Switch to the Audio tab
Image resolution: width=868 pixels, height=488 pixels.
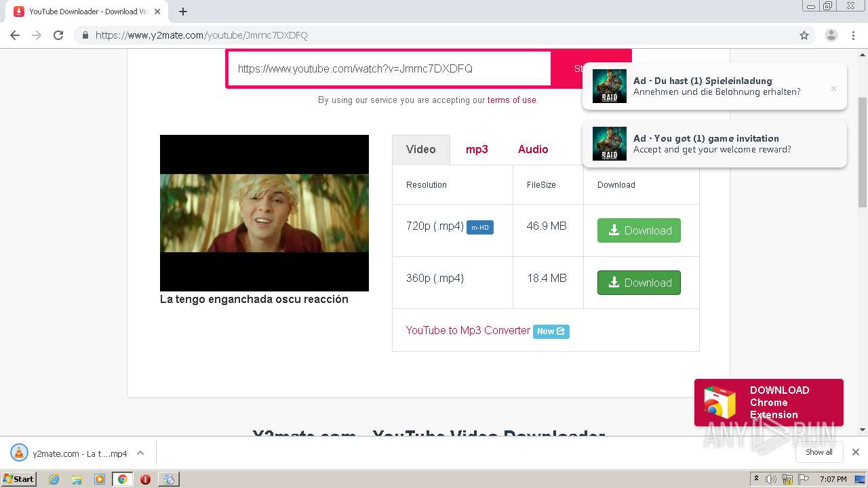[533, 149]
